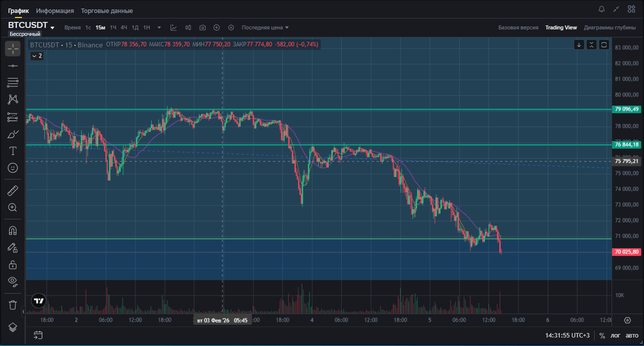Image resolution: width=644 pixels, height=346 pixels.
Task: Select the brush drawing tool
Action: [x=13, y=134]
